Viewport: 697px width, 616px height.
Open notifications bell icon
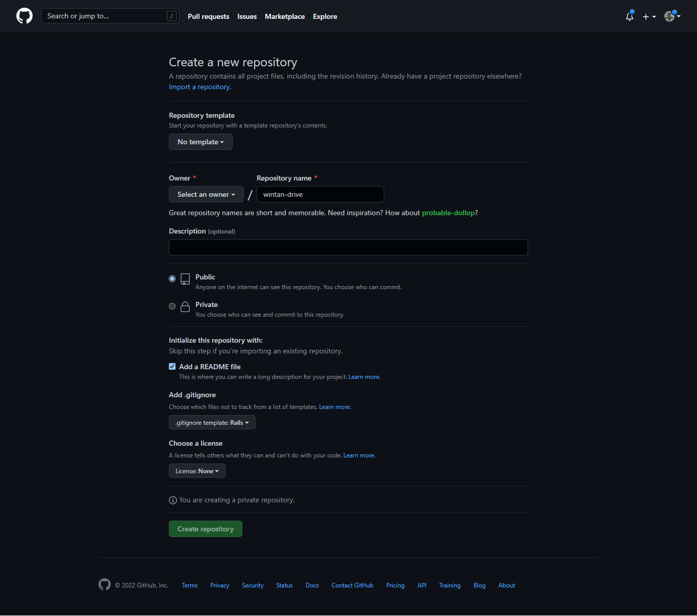coord(630,16)
